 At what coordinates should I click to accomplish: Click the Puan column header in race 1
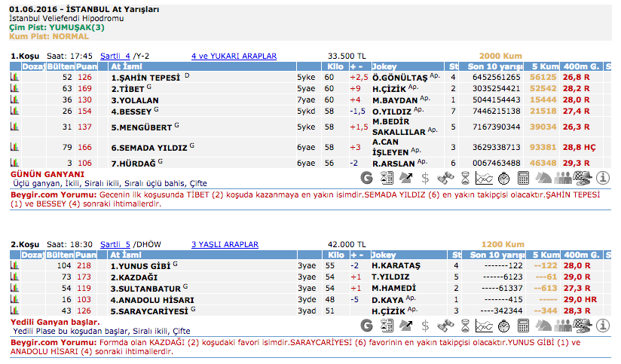tap(85, 66)
